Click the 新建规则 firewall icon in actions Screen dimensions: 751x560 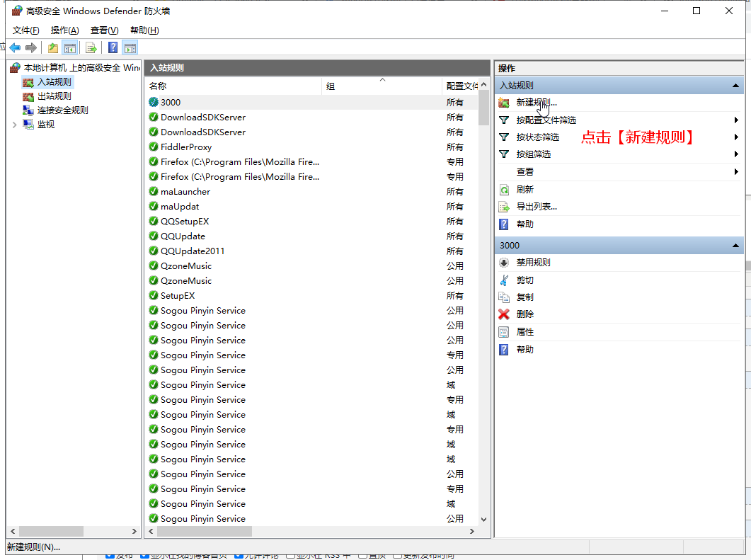click(x=504, y=103)
